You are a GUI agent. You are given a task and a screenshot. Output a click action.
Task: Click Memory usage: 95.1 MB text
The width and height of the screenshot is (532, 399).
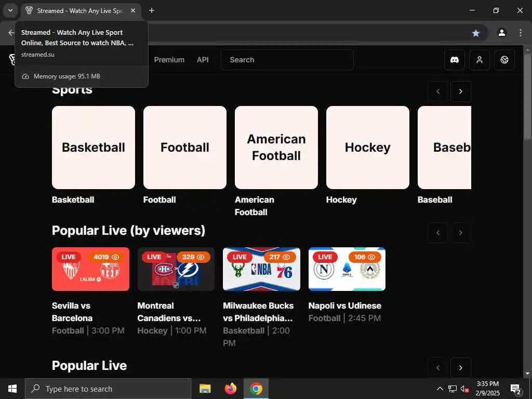click(x=67, y=76)
